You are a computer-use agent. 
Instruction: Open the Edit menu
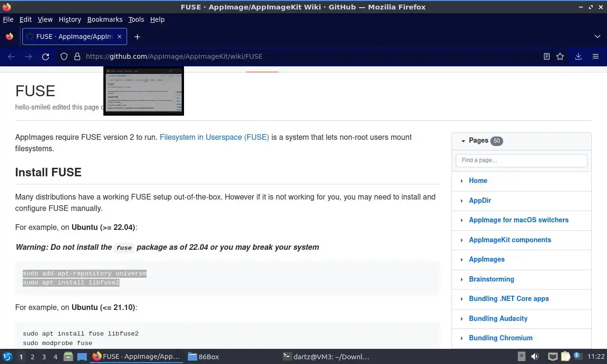[25, 19]
